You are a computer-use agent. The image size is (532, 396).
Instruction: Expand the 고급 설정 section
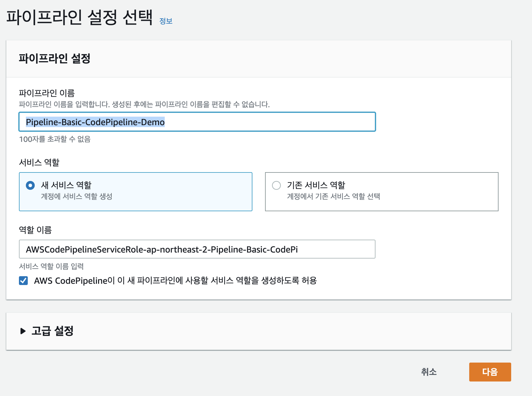pyautogui.click(x=47, y=331)
